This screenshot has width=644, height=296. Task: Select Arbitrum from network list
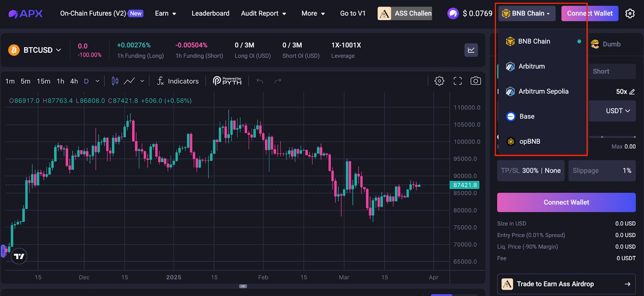pyautogui.click(x=531, y=66)
